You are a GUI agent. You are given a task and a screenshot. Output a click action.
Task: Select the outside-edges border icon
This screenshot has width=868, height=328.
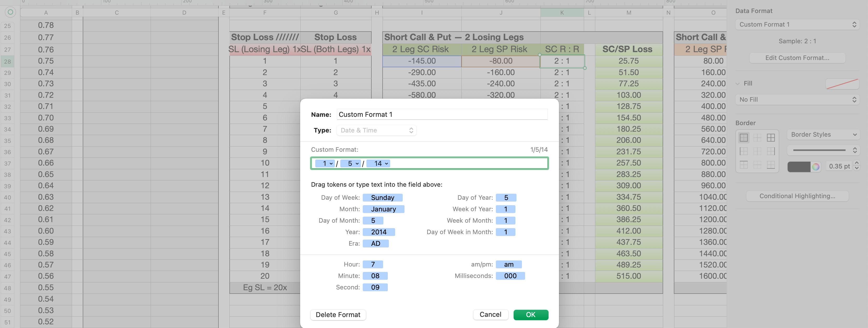743,137
